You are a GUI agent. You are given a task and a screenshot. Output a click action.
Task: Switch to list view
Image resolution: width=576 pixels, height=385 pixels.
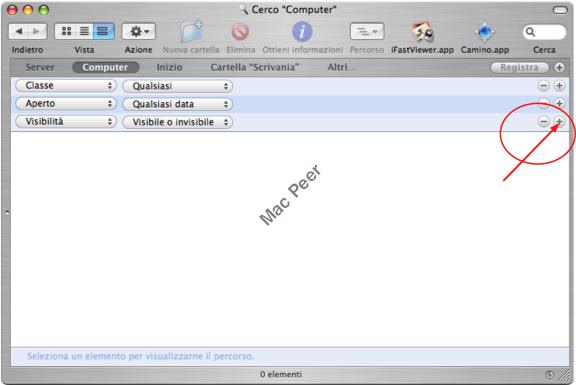click(x=84, y=31)
